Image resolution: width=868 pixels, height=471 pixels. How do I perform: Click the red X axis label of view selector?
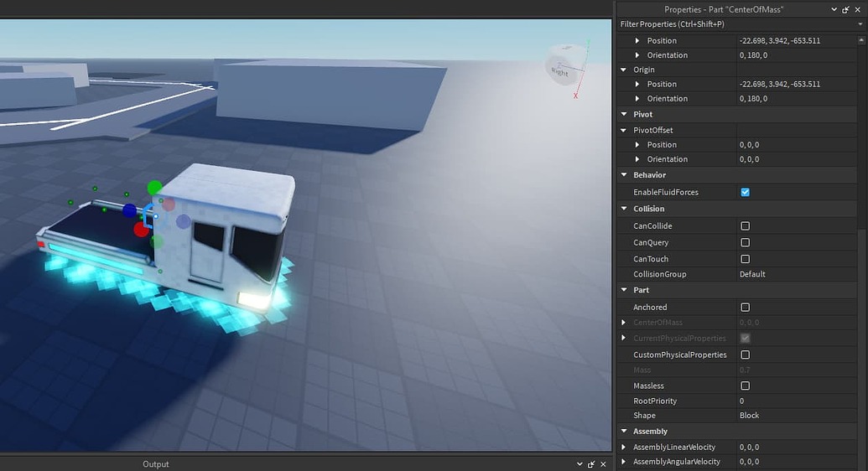click(x=575, y=96)
